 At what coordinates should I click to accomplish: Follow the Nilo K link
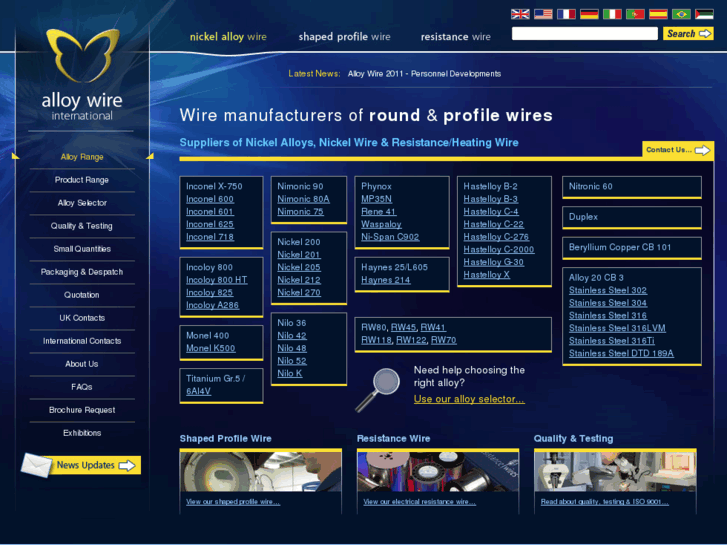coord(289,373)
